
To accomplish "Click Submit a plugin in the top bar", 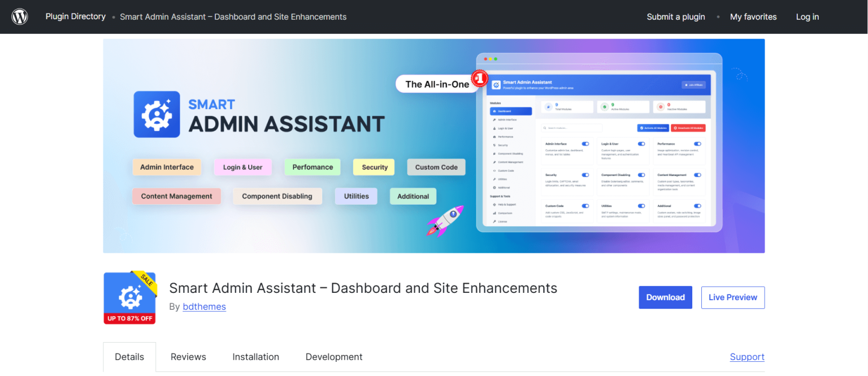I will click(676, 17).
